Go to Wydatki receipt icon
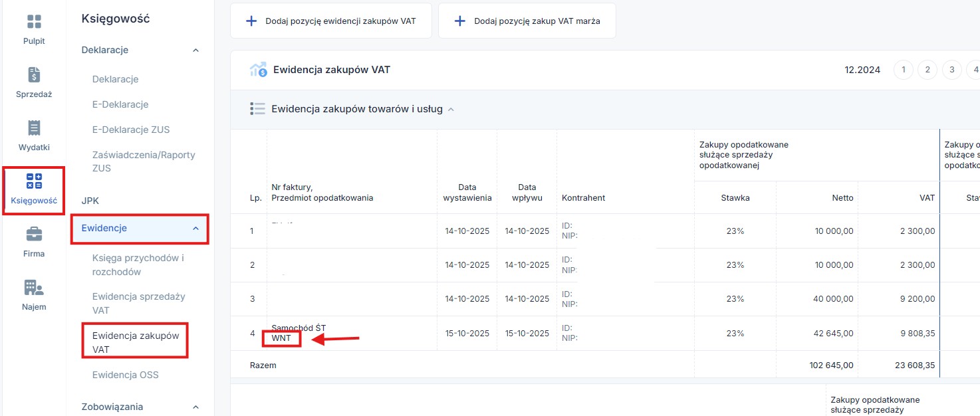Screen dimensions: 980x416 coord(34,128)
